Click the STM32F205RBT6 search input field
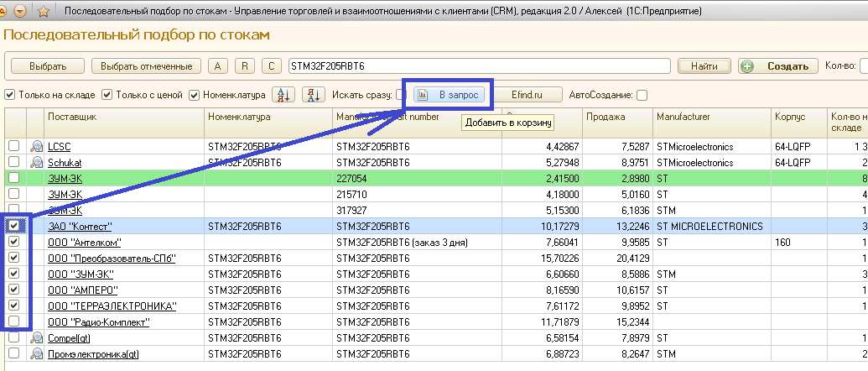This screenshot has height=371, width=868. point(478,66)
